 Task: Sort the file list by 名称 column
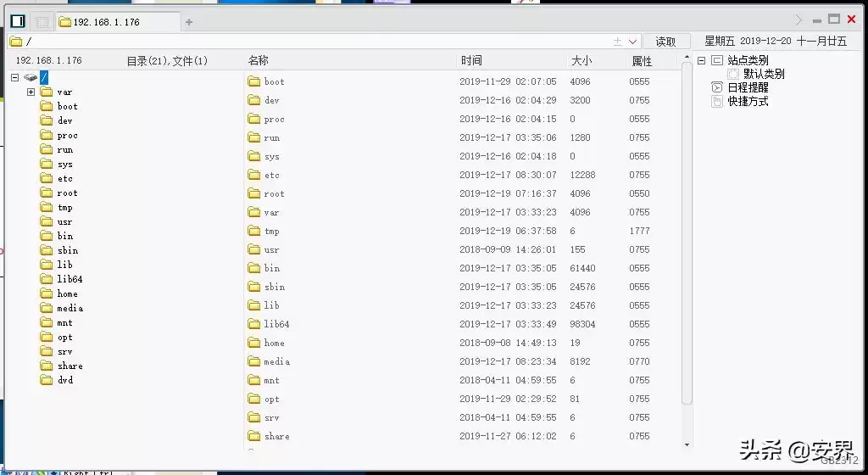(x=259, y=61)
